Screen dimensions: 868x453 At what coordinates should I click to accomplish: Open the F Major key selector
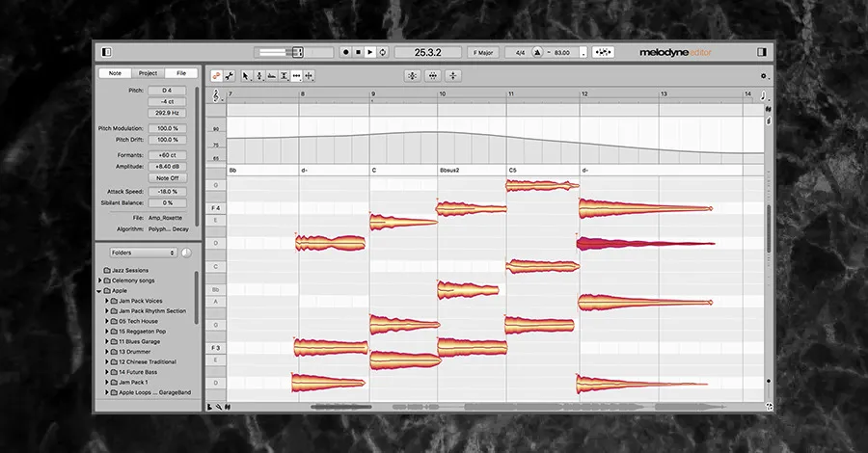pos(483,53)
